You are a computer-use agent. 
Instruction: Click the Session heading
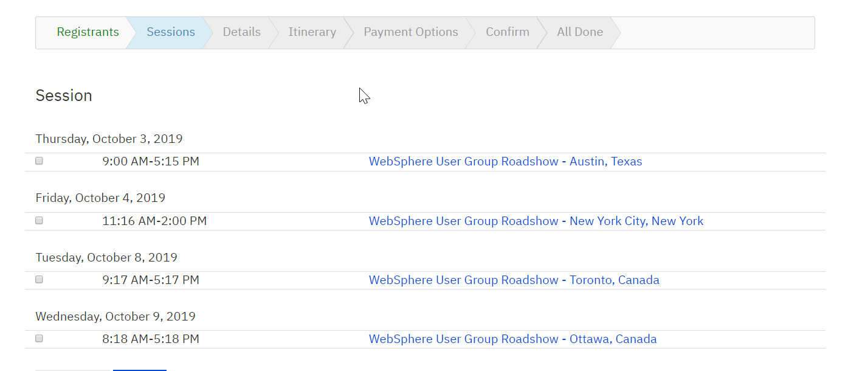coord(64,95)
